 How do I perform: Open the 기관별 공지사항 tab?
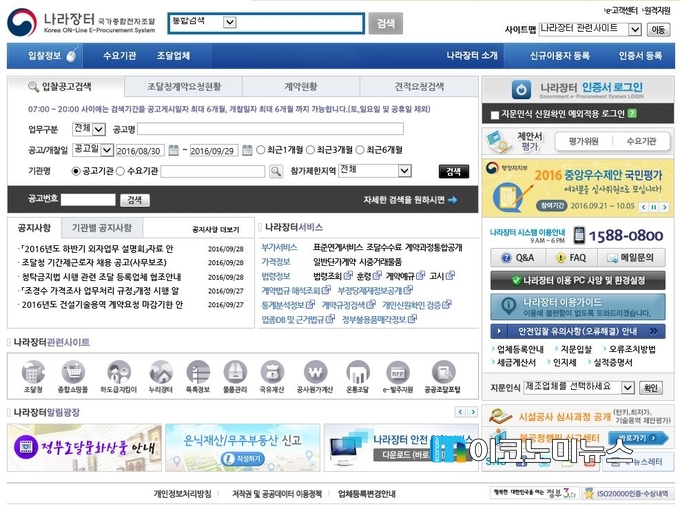(102, 228)
